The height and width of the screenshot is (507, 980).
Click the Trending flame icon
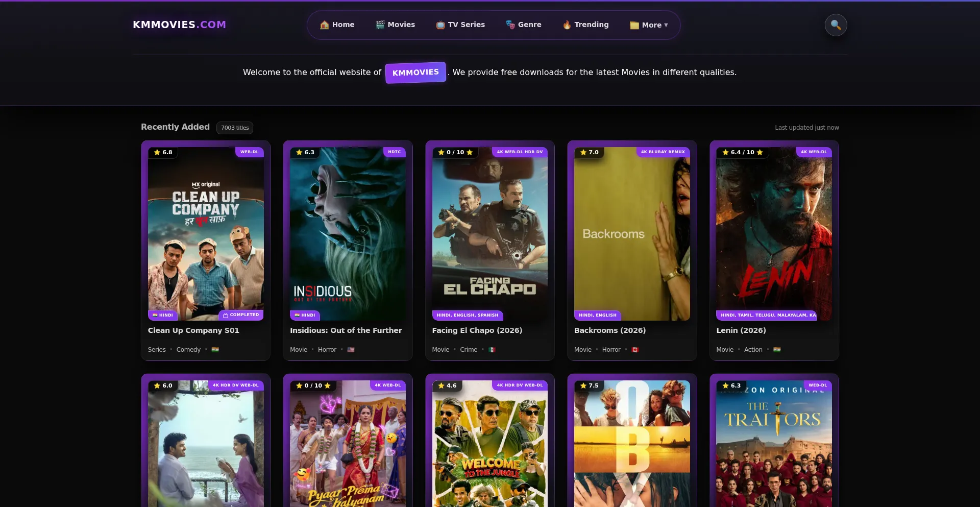click(567, 25)
